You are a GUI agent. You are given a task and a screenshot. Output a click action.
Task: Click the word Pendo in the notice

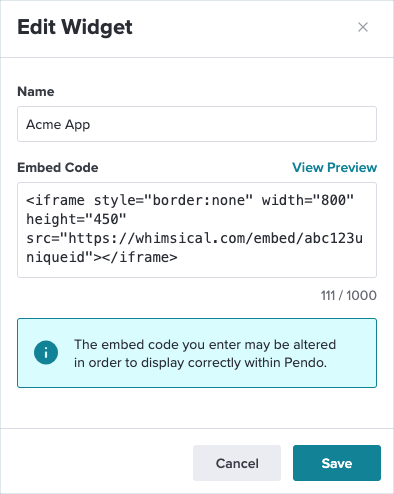pos(305,362)
